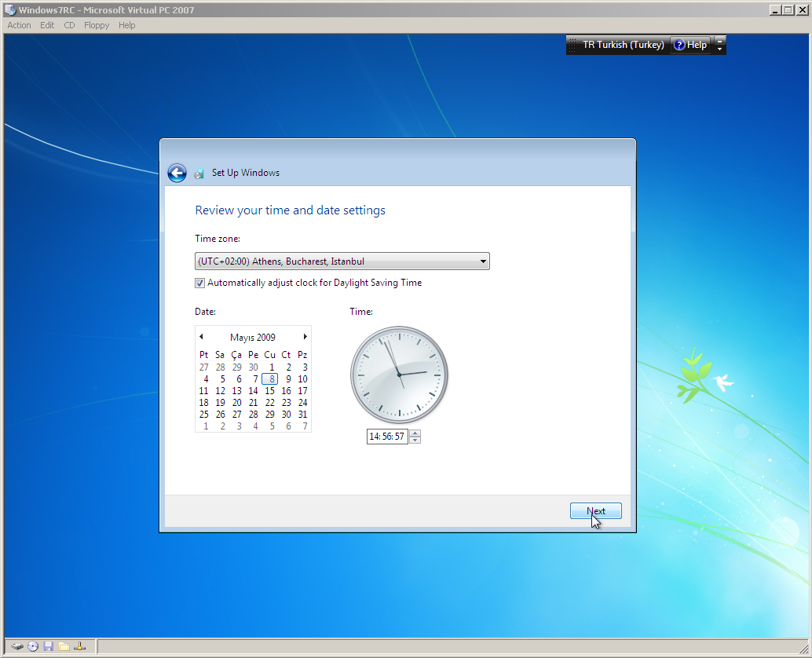Click the hard disk status icon

(17, 646)
